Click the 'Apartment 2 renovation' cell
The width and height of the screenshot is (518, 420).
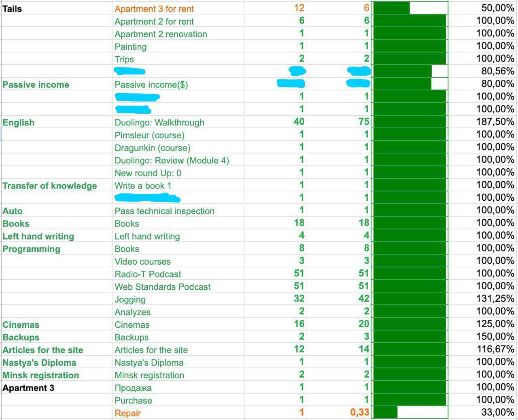click(178, 34)
